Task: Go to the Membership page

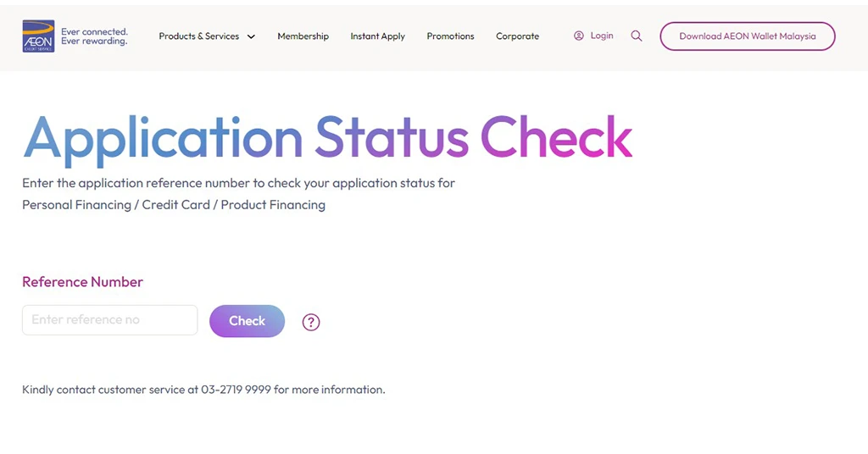Action: (303, 36)
